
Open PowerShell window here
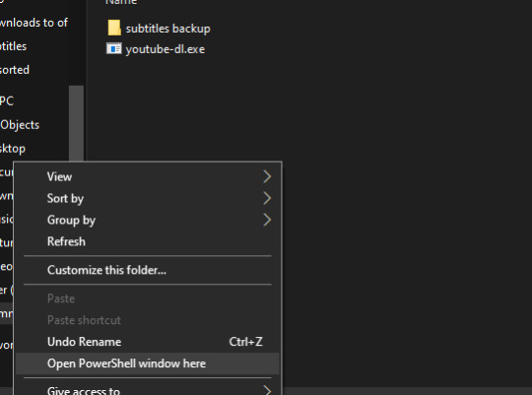coord(147,363)
